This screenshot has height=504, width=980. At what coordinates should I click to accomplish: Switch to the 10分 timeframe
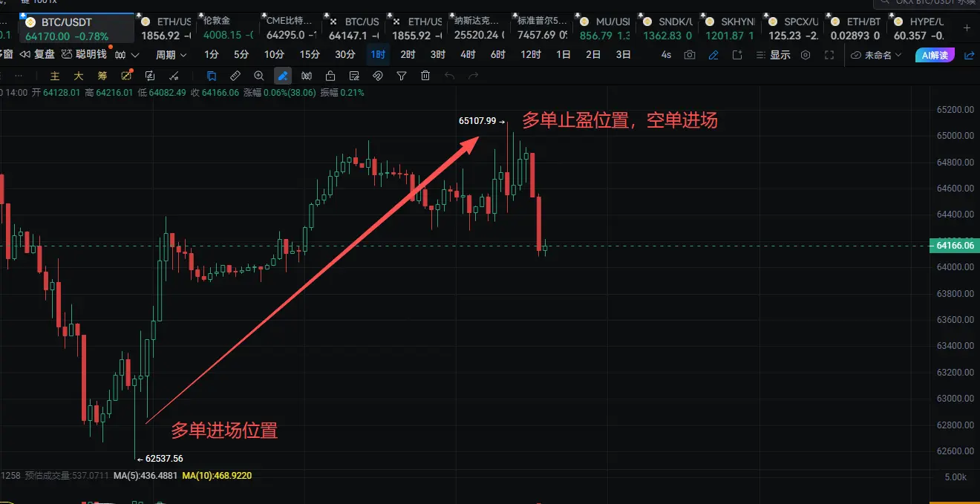point(274,54)
